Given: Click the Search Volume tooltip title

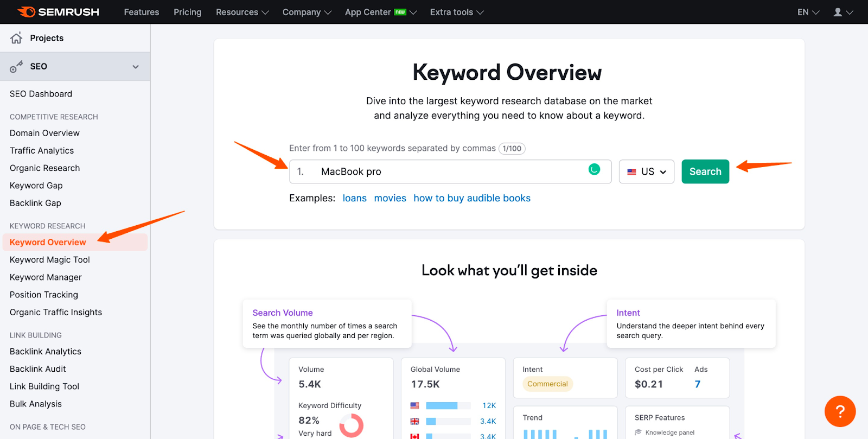Looking at the screenshot, I should coord(283,313).
